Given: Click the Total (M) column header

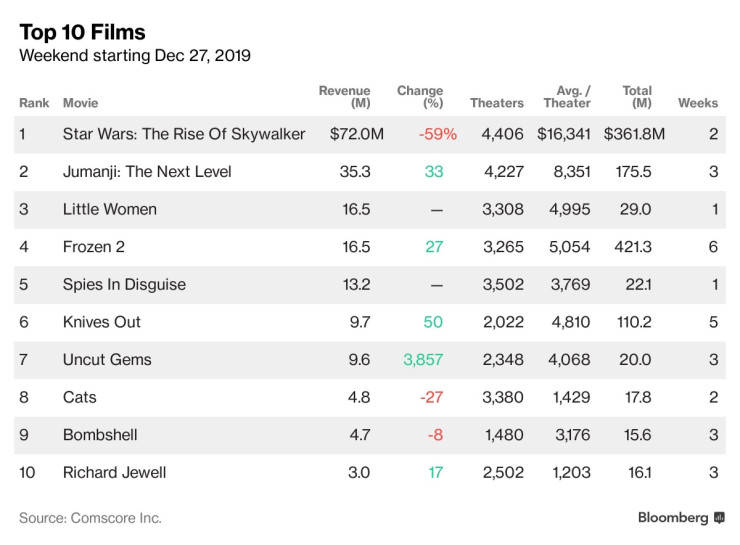Looking at the screenshot, I should (637, 97).
